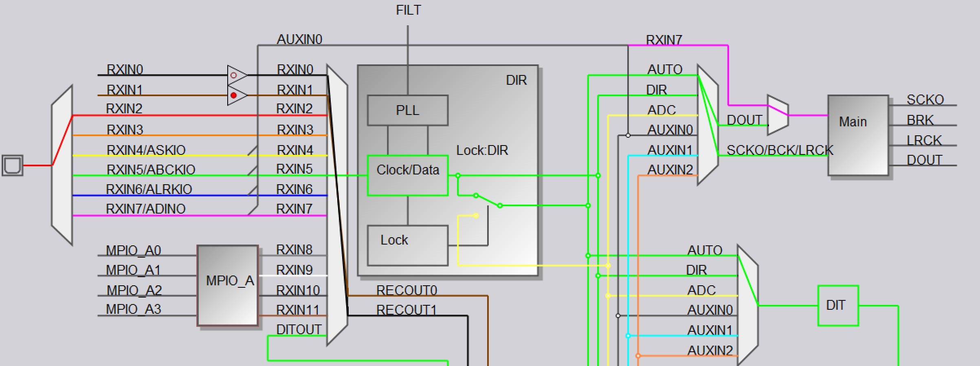Click the Lock:DIR label
980x366 pixels.
tap(482, 150)
